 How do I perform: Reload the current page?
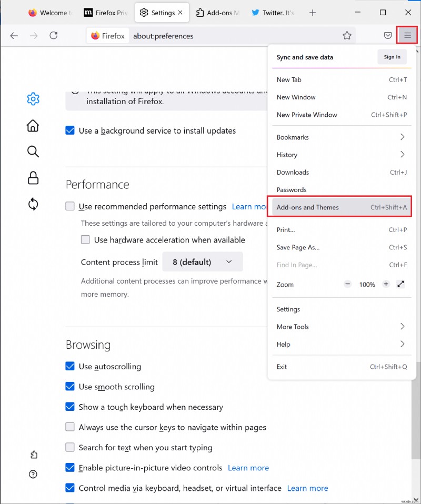(53, 36)
